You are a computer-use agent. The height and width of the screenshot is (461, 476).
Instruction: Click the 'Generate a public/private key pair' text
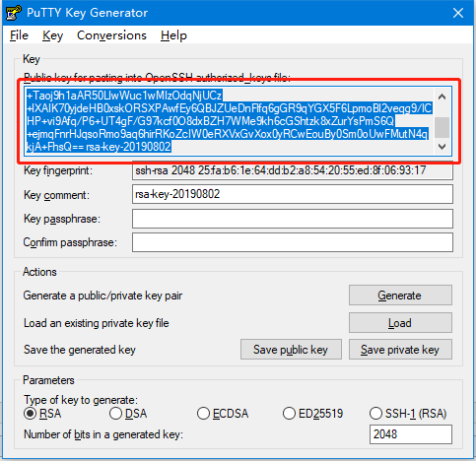pyautogui.click(x=102, y=296)
